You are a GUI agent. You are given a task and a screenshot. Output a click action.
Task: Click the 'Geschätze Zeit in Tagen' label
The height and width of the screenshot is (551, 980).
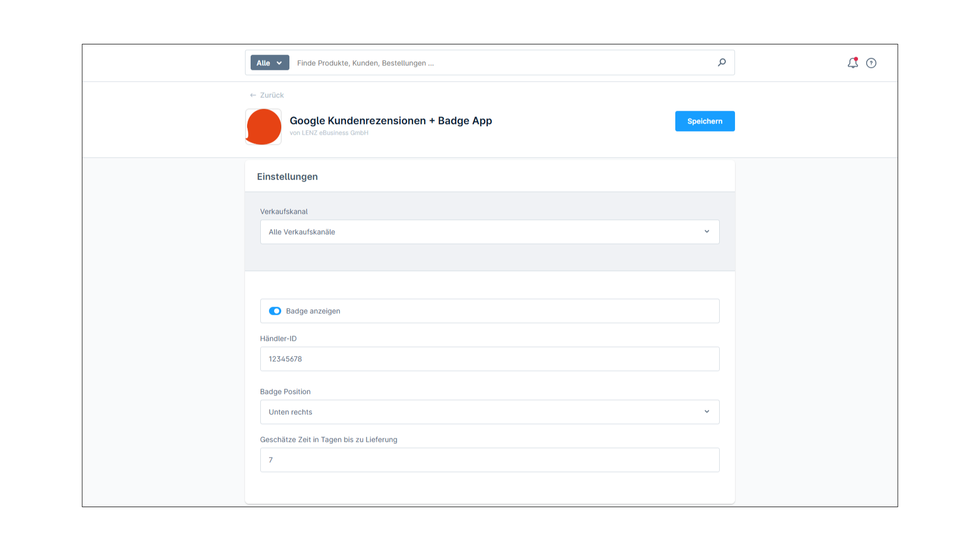tap(329, 439)
